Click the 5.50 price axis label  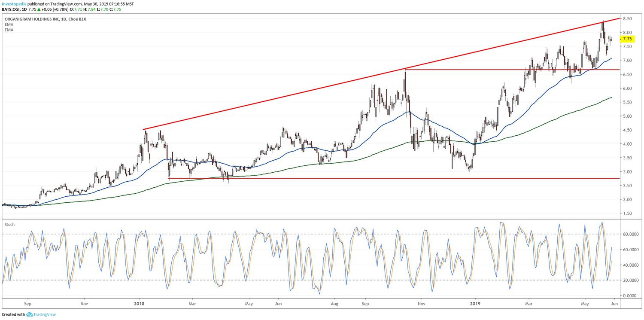coord(627,102)
